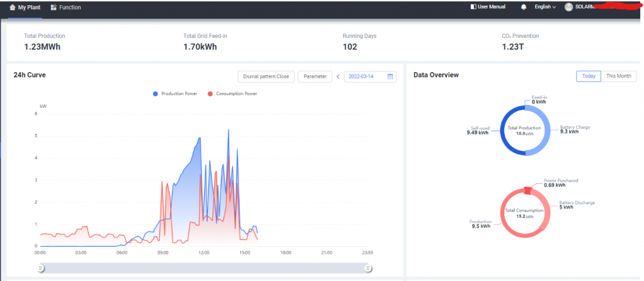This screenshot has width=644, height=281.
Task: Click the Function icon in navbar
Action: pos(53,7)
